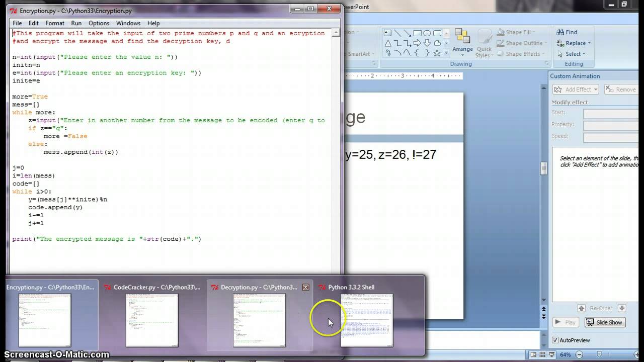644x362 pixels.
Task: Open the Run menu in IDLE
Action: pos(76,23)
